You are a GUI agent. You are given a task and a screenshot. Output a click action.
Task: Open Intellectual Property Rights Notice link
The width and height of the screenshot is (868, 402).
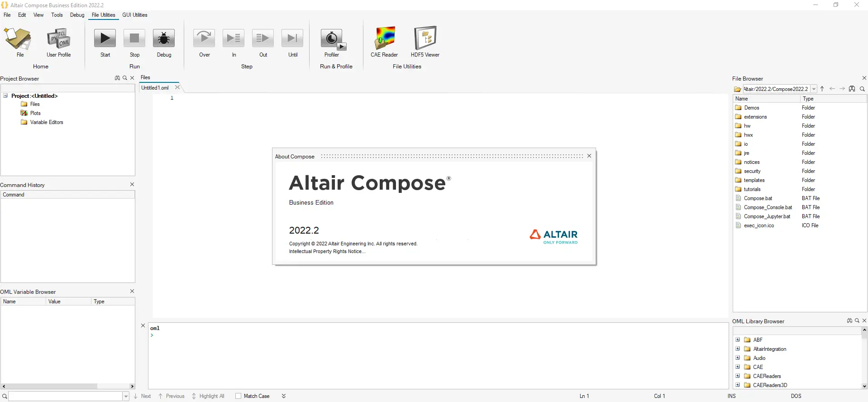coord(327,251)
